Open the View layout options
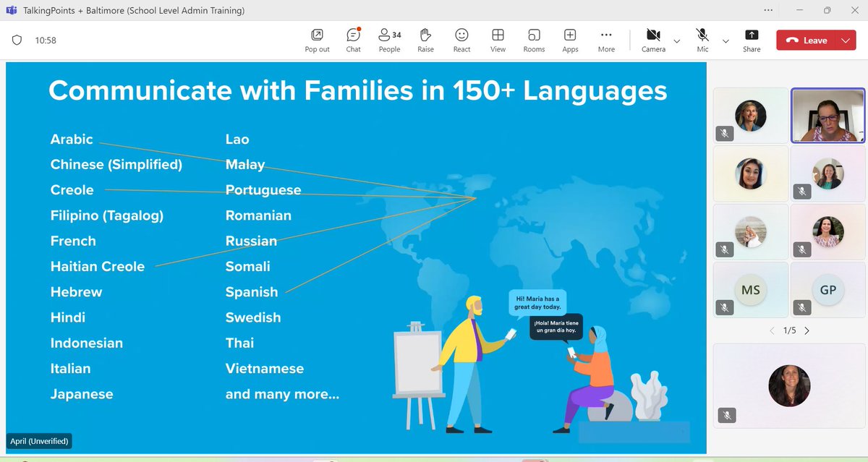Image resolution: width=868 pixels, height=462 pixels. point(498,40)
